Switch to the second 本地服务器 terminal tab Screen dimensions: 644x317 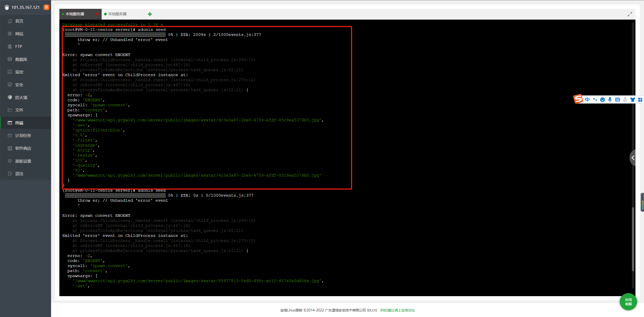click(x=117, y=14)
